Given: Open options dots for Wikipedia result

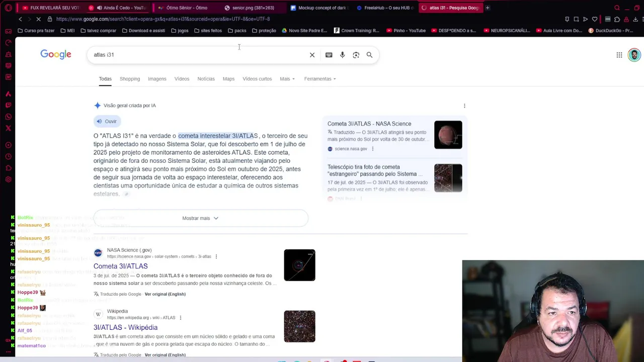Looking at the screenshot, I should click(180, 318).
